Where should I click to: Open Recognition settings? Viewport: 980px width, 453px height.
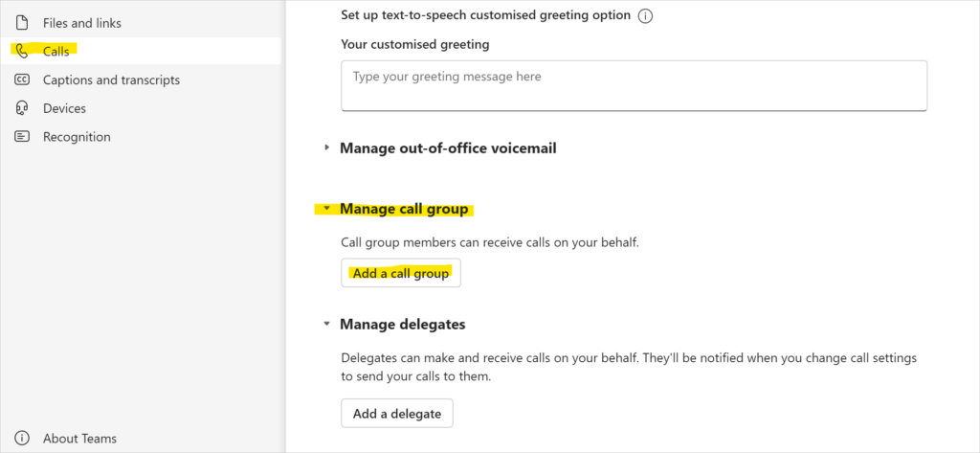click(142, 136)
